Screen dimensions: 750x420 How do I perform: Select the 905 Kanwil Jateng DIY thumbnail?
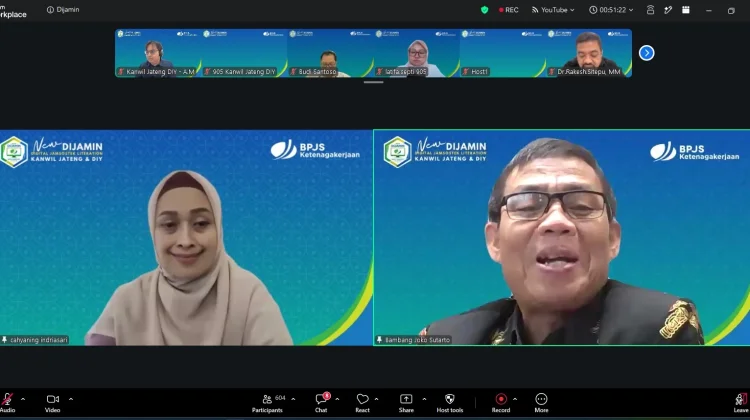244,53
